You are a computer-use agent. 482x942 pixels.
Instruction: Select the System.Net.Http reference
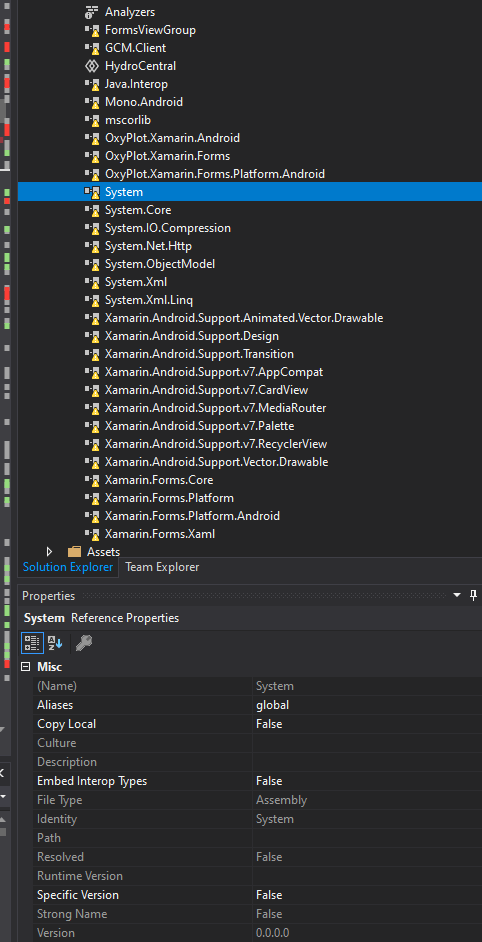[148, 246]
